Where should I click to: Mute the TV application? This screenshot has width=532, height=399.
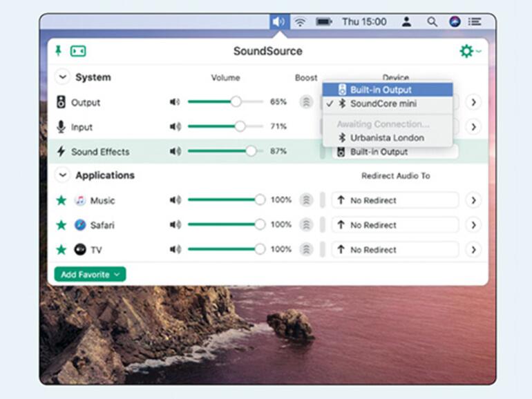[x=175, y=249]
